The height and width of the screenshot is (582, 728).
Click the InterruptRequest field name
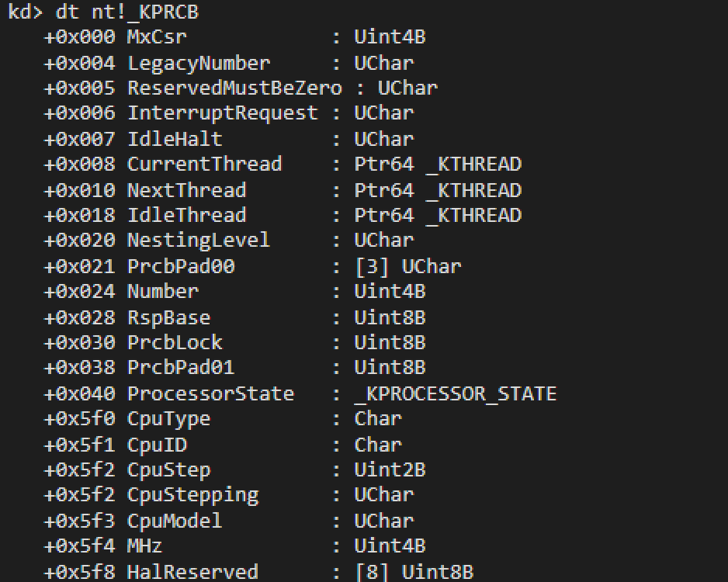coord(223,113)
